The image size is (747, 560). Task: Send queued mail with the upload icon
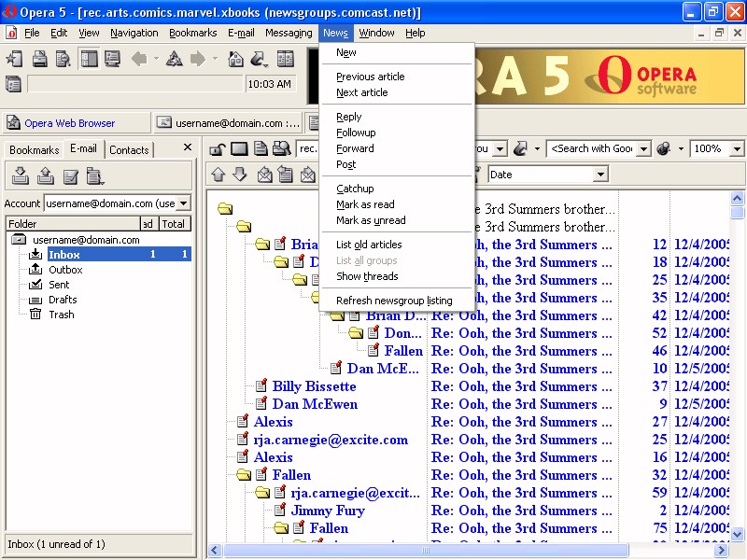pos(45,175)
